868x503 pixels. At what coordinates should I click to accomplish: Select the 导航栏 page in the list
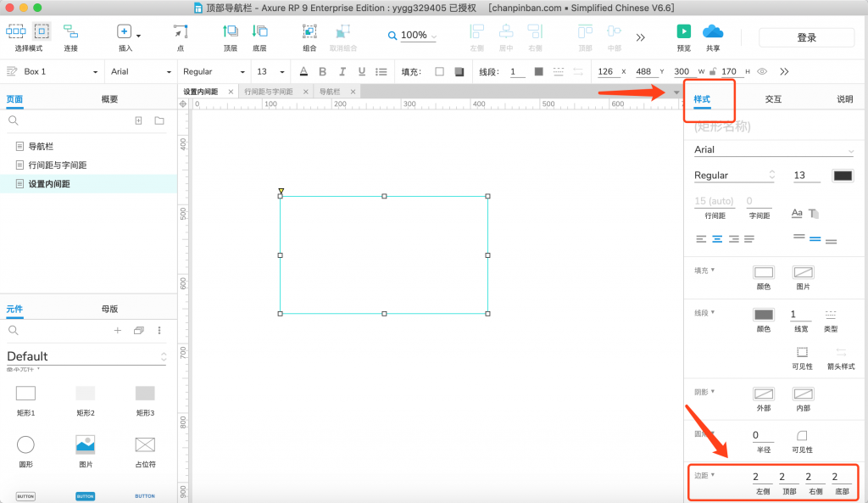coord(41,146)
